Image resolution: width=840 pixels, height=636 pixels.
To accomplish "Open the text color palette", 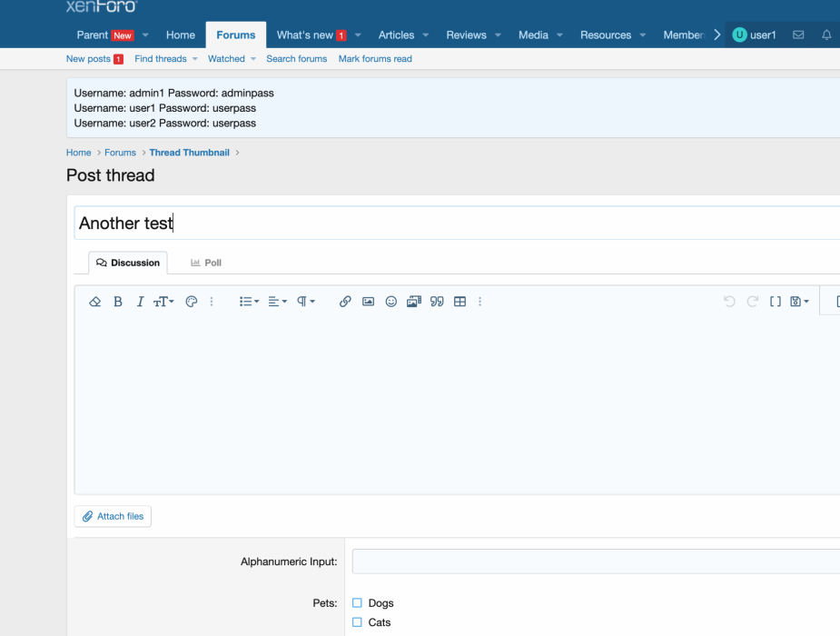I will tap(191, 302).
